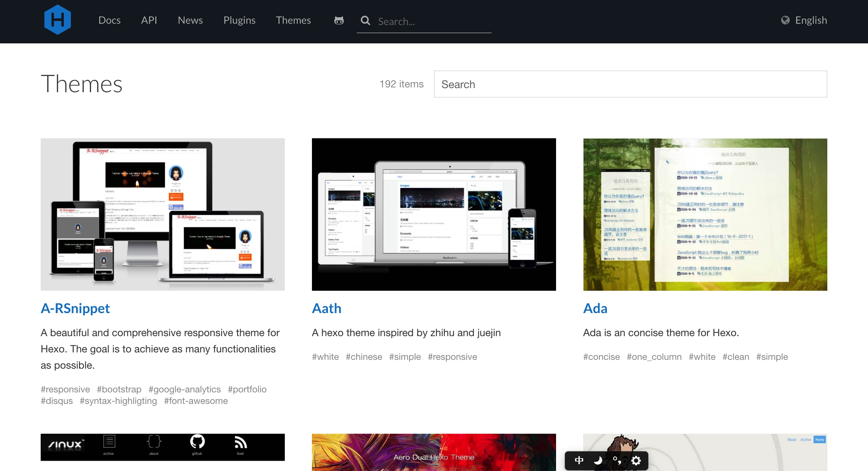Click the large Themes search box

pyautogui.click(x=630, y=84)
